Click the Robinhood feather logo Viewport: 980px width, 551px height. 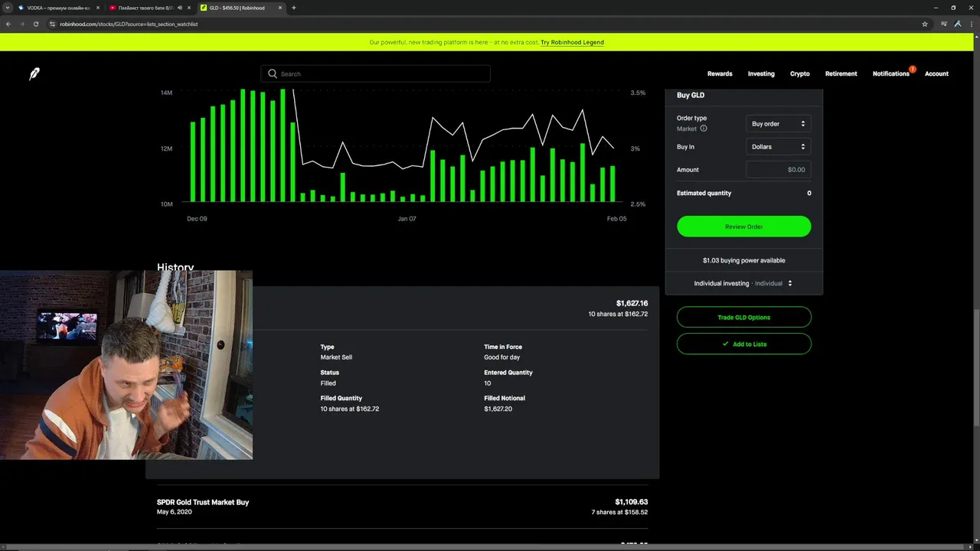(34, 73)
